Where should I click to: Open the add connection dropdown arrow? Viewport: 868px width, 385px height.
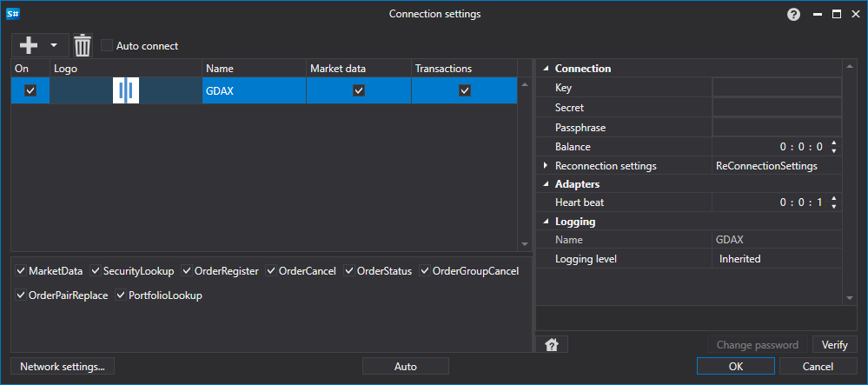click(54, 45)
